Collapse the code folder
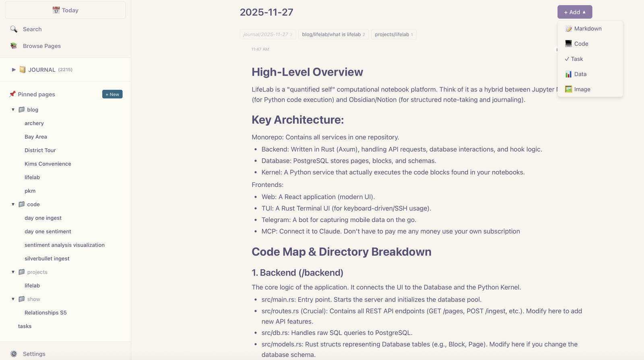 point(13,204)
